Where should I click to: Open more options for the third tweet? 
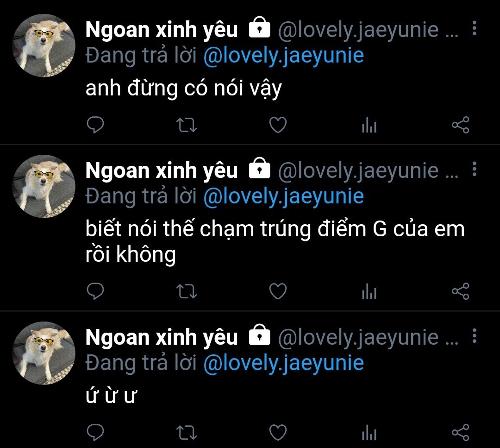(475, 336)
